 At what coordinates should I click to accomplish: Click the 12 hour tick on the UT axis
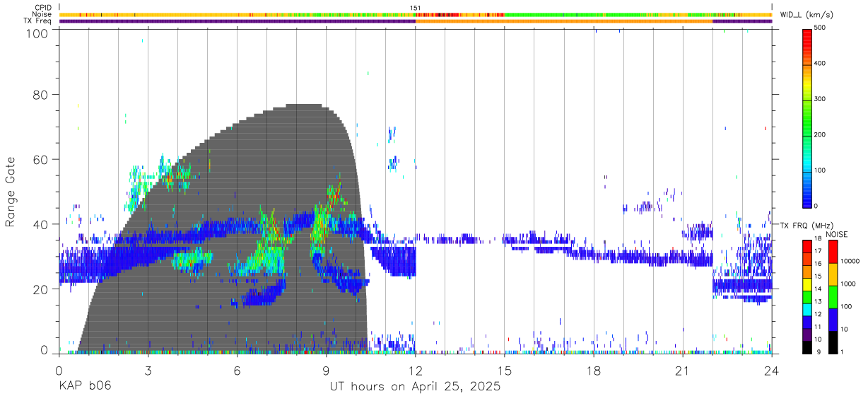click(415, 371)
